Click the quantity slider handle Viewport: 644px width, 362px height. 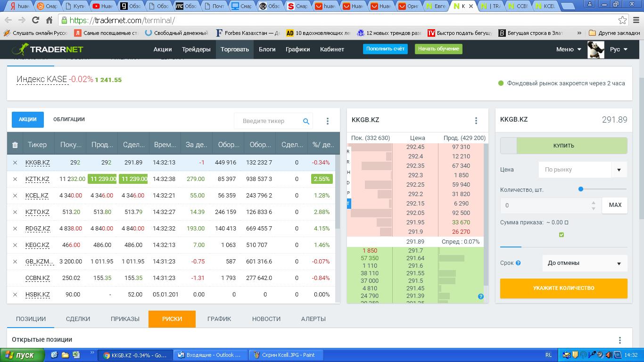pos(581,189)
